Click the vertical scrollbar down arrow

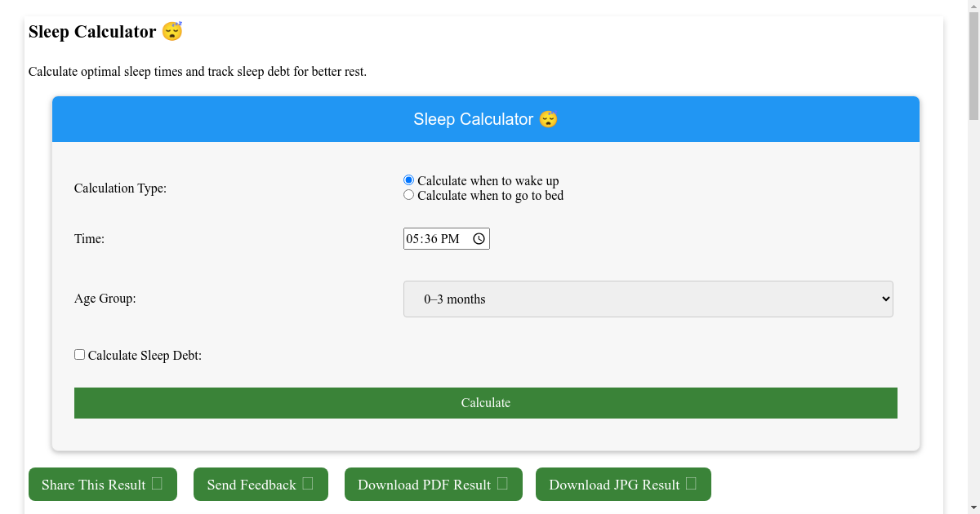pos(973,507)
